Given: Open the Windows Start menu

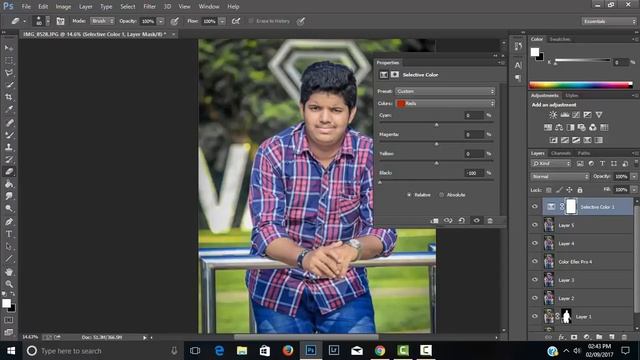Looking at the screenshot, I should coord(11,351).
